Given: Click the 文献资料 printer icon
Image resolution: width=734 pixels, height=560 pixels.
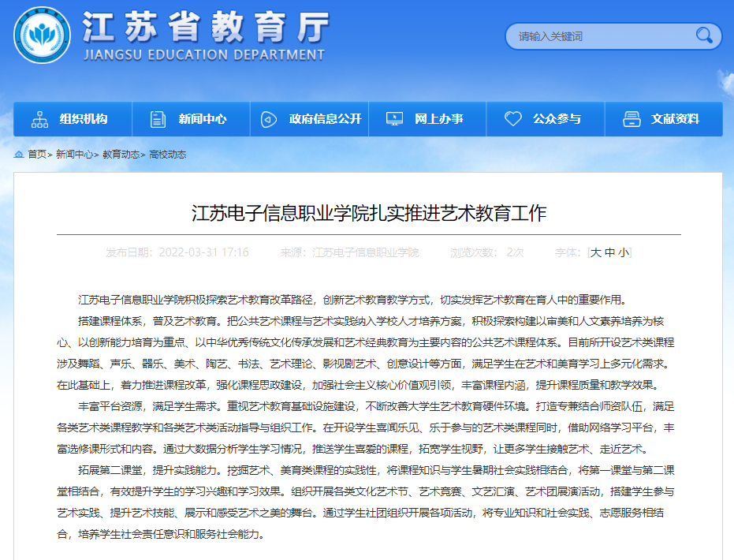Looking at the screenshot, I should [632, 119].
